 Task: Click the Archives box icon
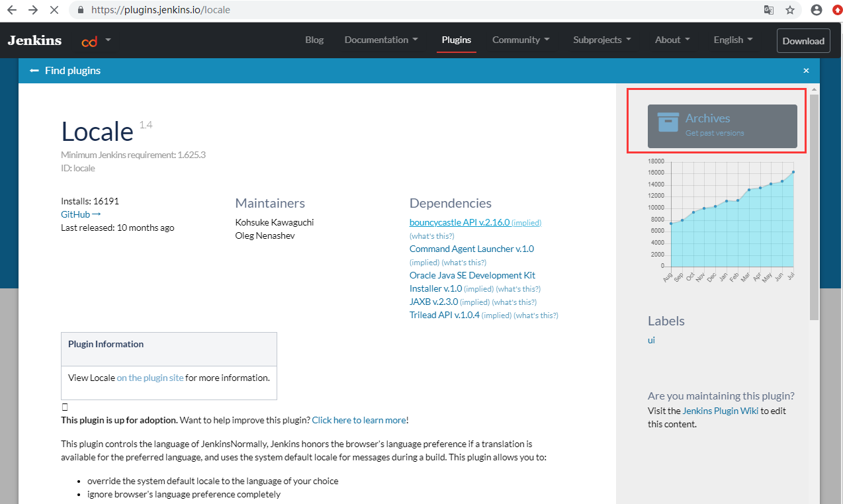(668, 122)
